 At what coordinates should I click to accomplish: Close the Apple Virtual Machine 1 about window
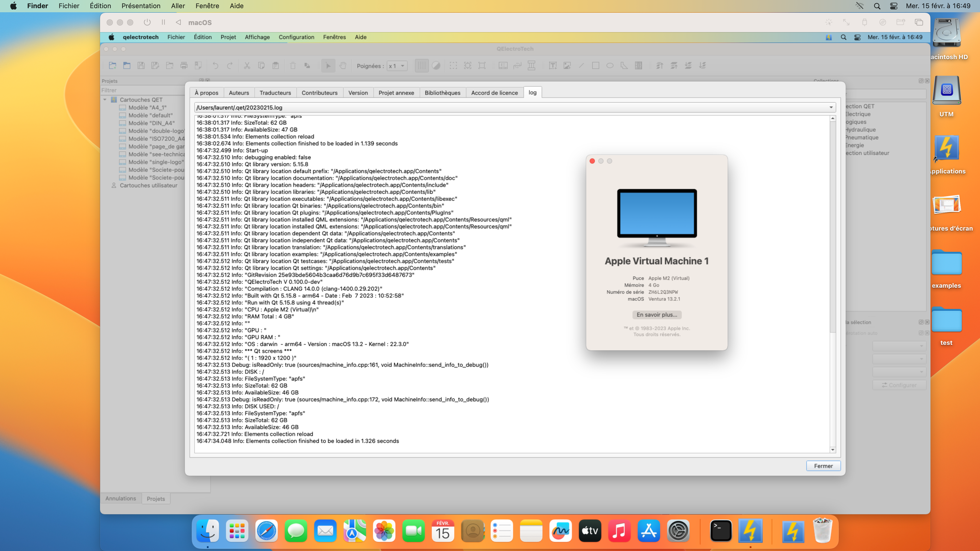[592, 161]
